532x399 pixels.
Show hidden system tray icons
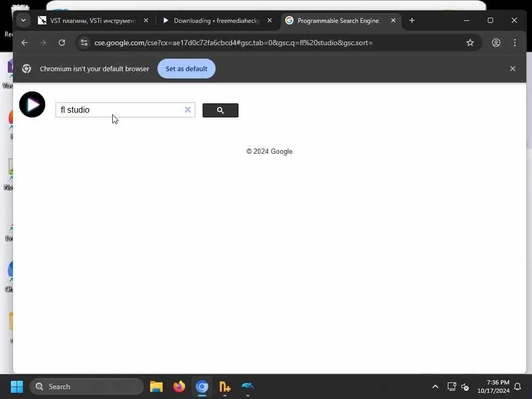point(435,387)
